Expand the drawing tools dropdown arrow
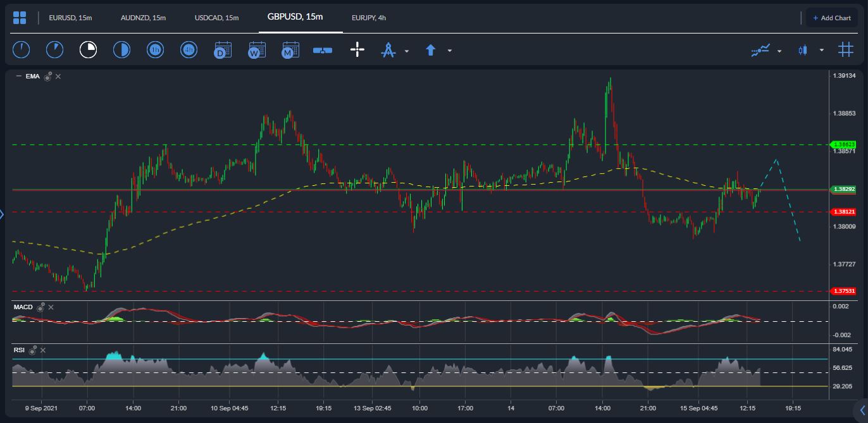 click(x=407, y=51)
